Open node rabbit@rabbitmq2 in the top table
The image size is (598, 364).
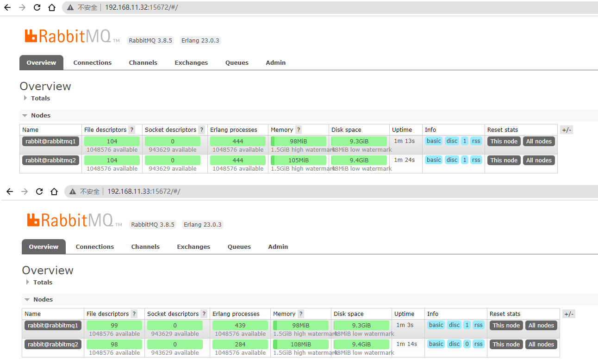tap(51, 160)
